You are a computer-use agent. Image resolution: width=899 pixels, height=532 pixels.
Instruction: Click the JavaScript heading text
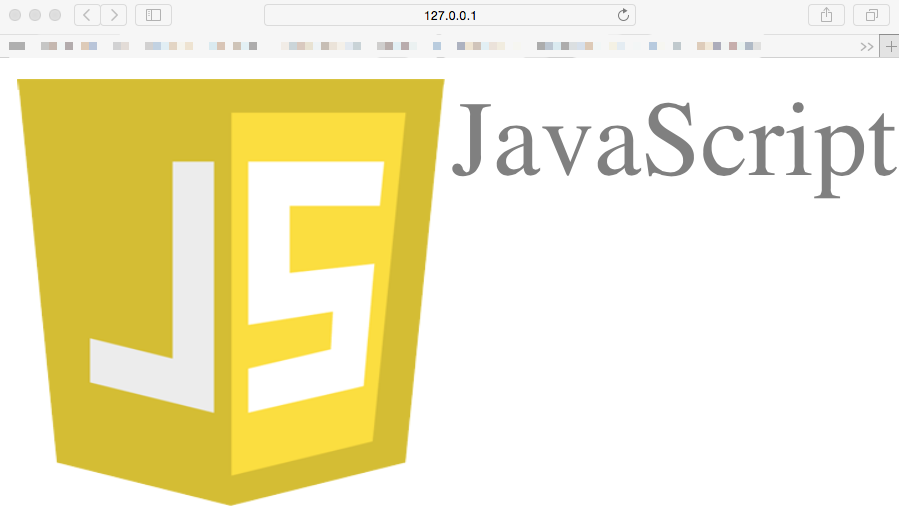pos(674,148)
